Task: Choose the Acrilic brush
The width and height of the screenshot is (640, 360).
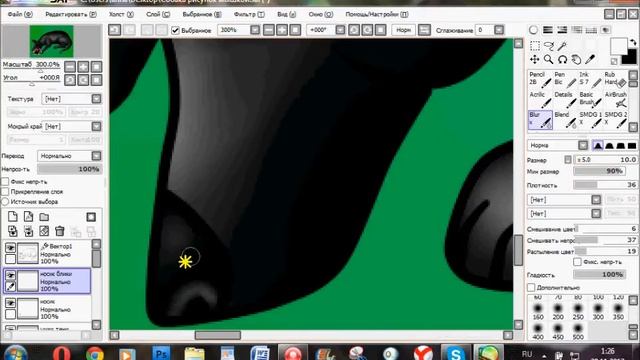Action: [540, 99]
